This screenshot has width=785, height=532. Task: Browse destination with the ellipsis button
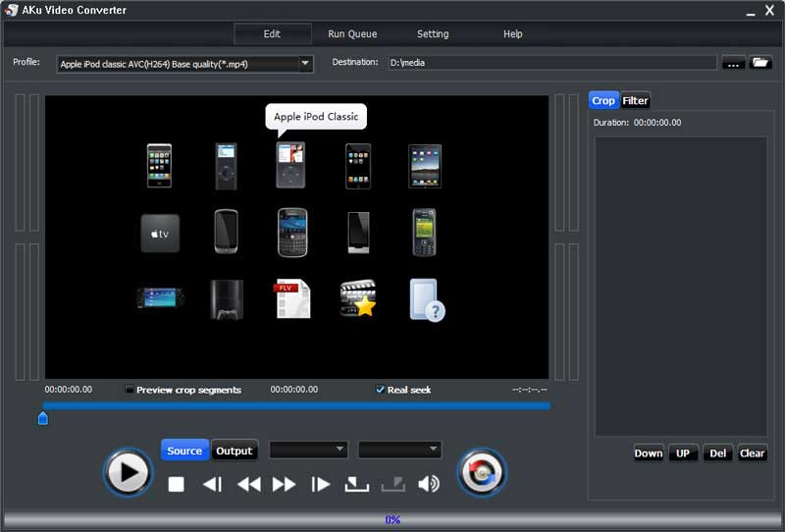pos(733,63)
